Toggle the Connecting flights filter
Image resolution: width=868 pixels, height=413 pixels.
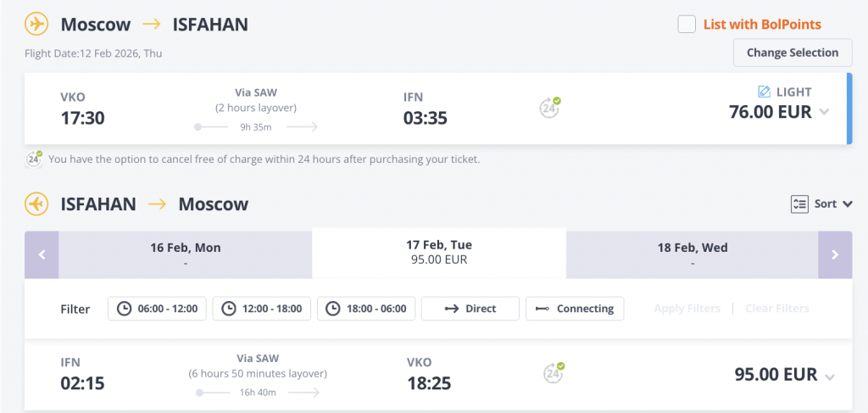coord(575,309)
